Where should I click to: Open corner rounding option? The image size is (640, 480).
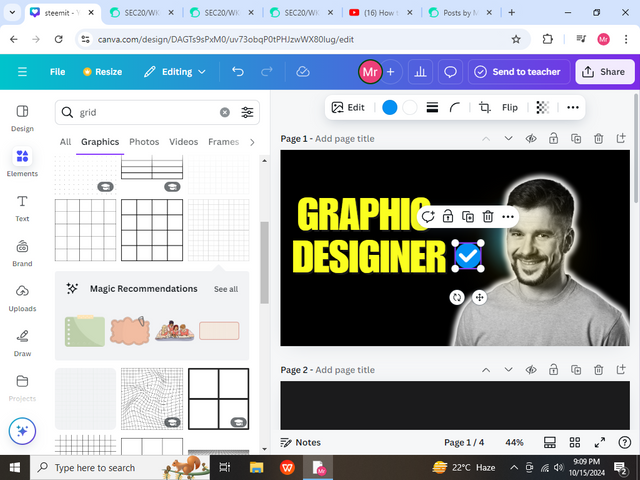454,107
